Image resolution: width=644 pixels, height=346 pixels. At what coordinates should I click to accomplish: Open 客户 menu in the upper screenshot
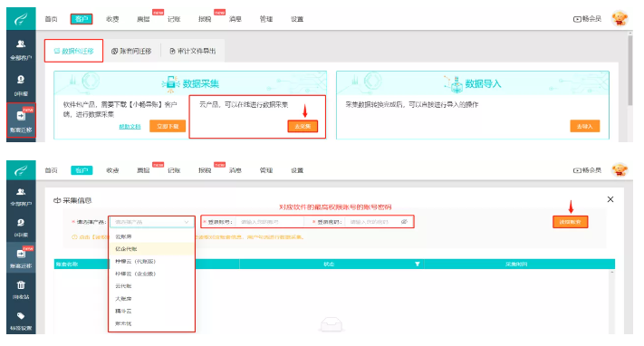tap(82, 19)
